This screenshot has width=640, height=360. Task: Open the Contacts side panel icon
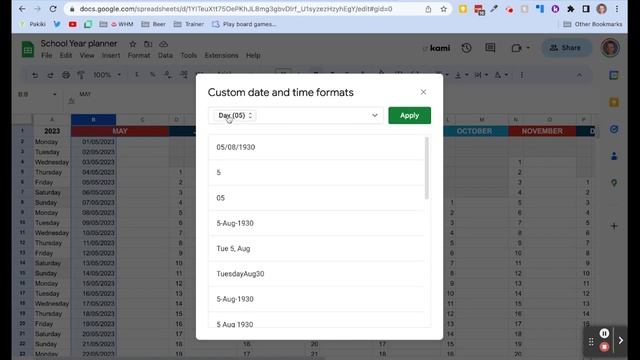coord(614,156)
